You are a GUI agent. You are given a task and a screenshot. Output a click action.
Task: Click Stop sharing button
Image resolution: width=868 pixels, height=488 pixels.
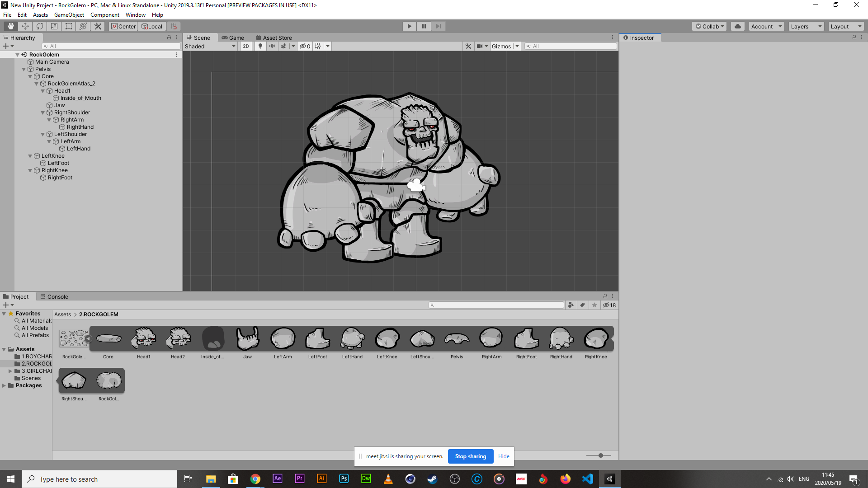(x=470, y=456)
